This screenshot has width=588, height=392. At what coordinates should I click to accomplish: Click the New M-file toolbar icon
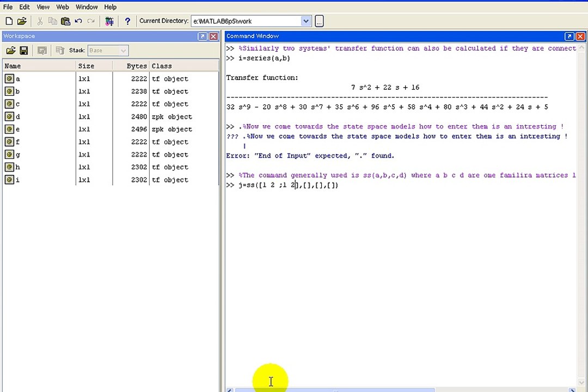[9, 21]
